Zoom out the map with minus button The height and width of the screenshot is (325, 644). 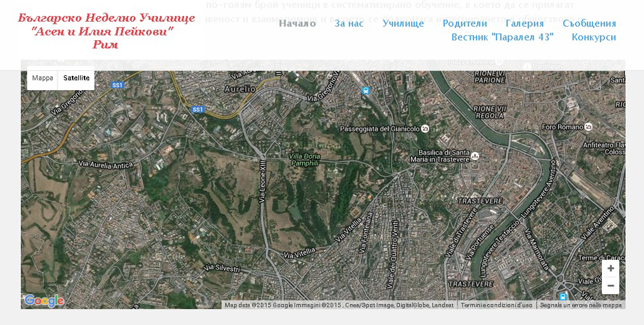[610, 285]
